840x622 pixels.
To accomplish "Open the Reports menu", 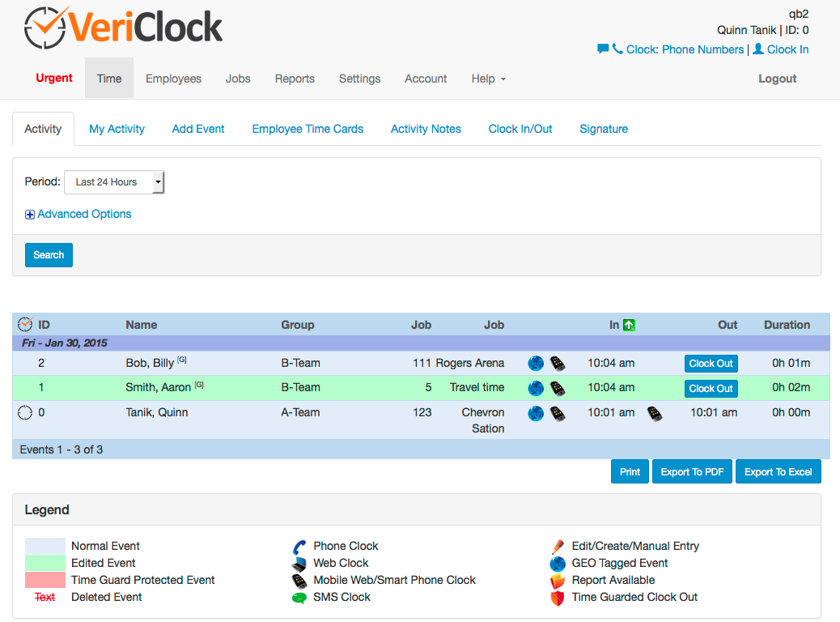I will coord(295,79).
